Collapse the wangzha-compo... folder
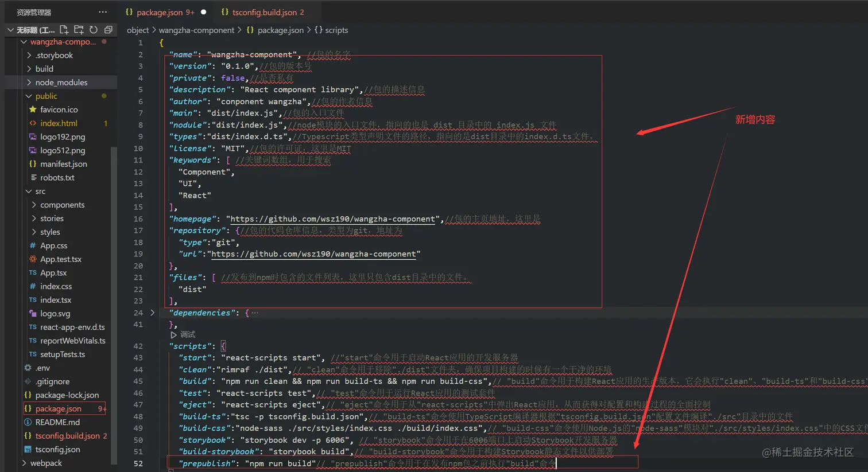Image resolution: width=868 pixels, height=472 pixels. pyautogui.click(x=24, y=42)
